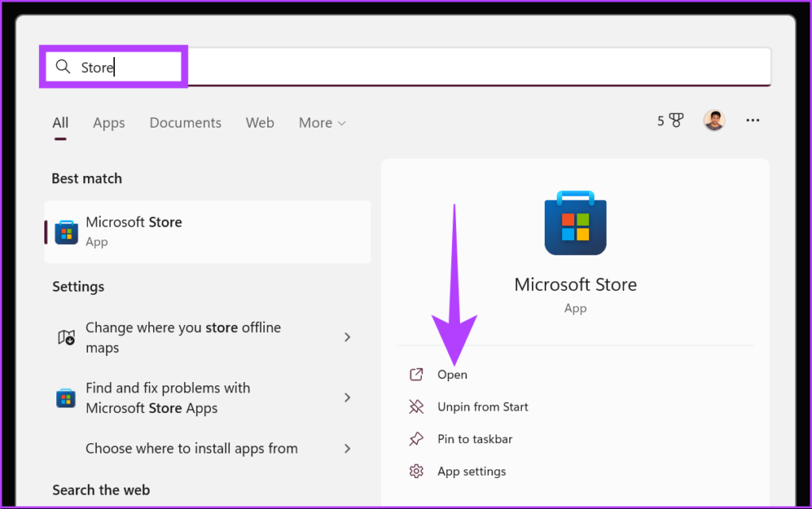Click the user profile avatar
This screenshot has width=812, height=509.
(714, 121)
